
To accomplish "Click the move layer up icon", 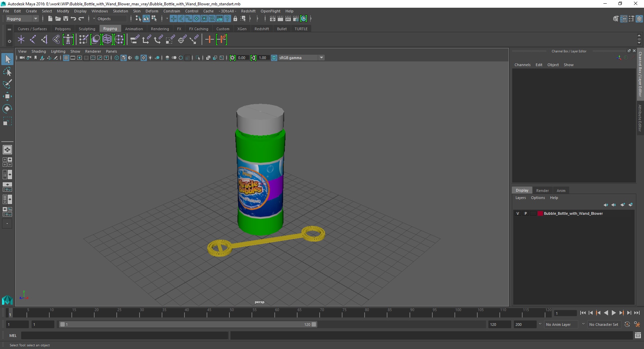I will (606, 205).
